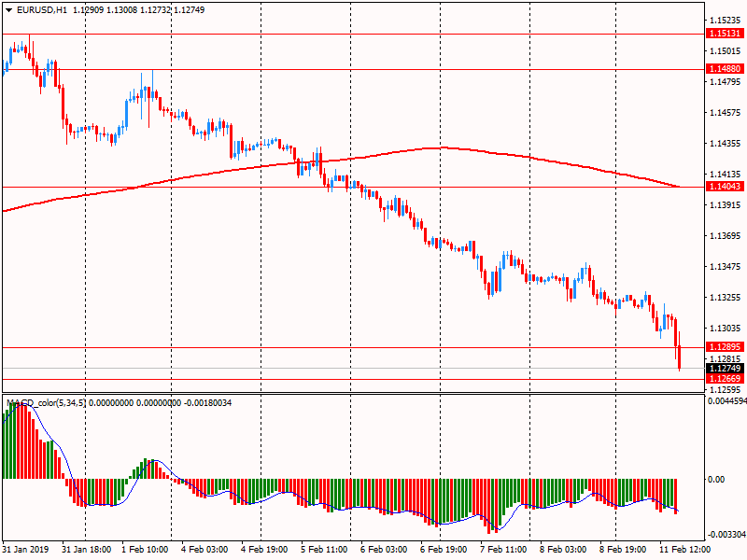Click the 1.13475 price scale value
Viewport: 747px width, 560px height.
tap(726, 266)
